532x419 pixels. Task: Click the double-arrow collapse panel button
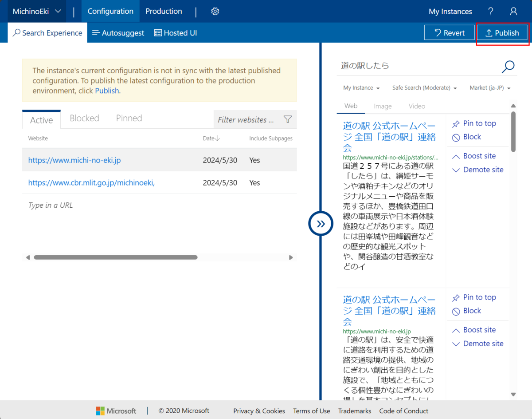point(321,224)
